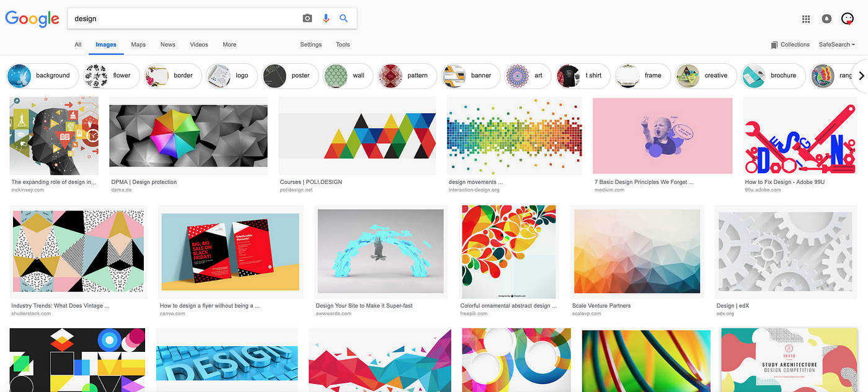Select the border suggestion chip
This screenshot has width=868, height=392.
172,76
